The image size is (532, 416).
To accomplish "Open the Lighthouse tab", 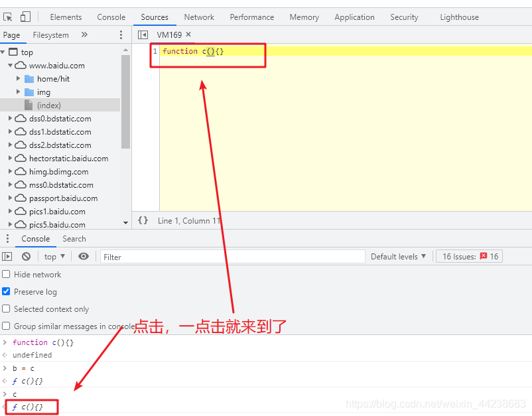I will 460,17.
